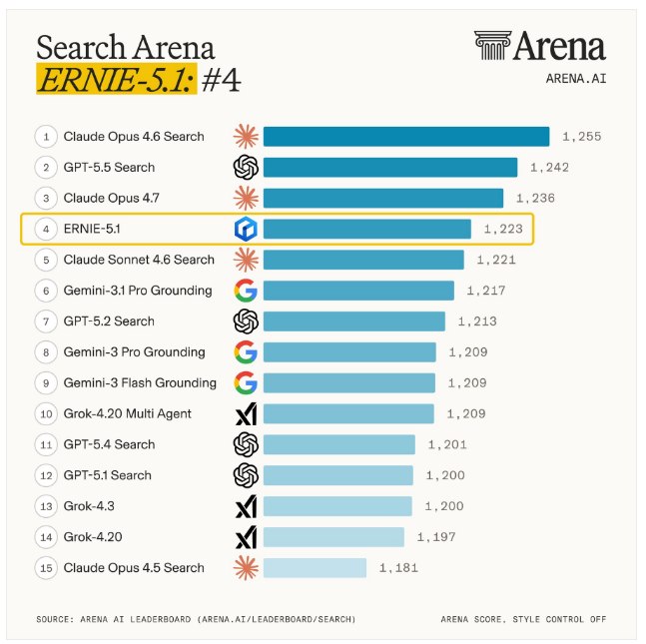Click the 1,223 score for ERNIE-5.1
This screenshot has height=644, width=646.
coord(503,229)
